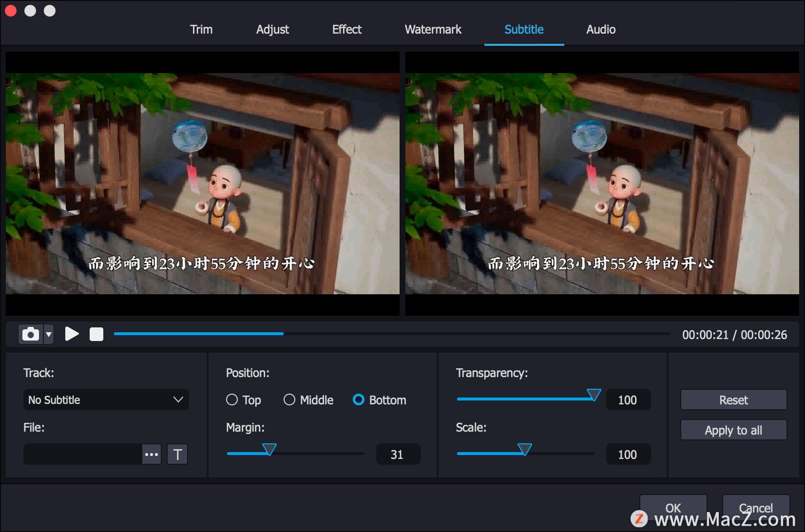The image size is (805, 532).
Task: Select the Subtitle tab
Action: coord(524,30)
